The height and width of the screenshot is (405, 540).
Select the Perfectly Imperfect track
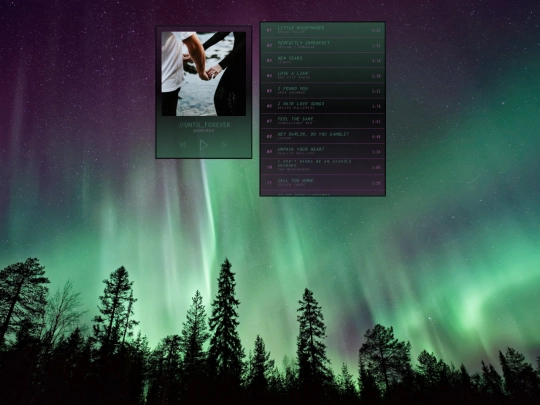coord(322,45)
